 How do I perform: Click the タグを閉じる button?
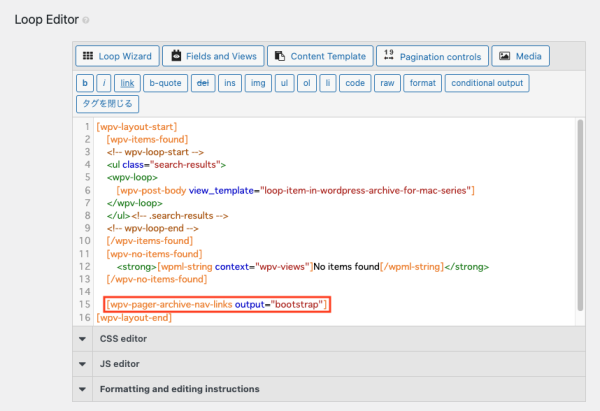click(x=107, y=103)
